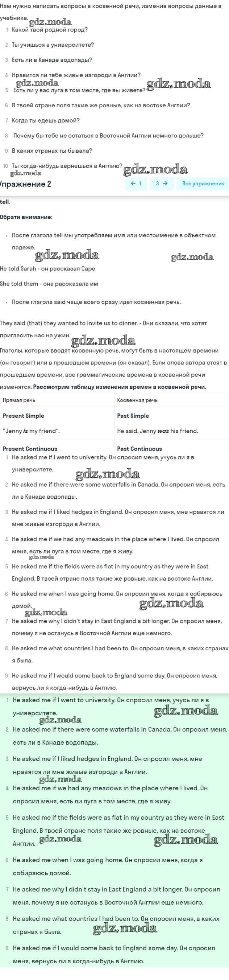
Task: Go to previous exercise 1 arrow button
Action: coord(136,184)
